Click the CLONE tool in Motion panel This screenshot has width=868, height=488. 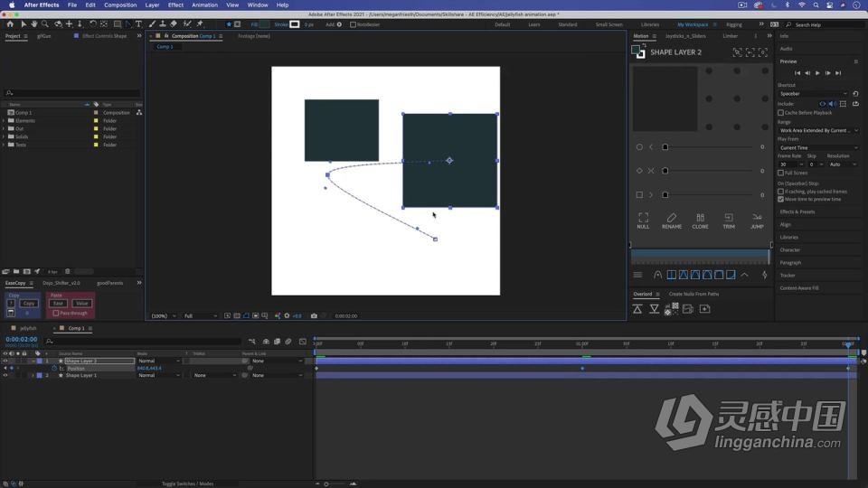coord(700,221)
